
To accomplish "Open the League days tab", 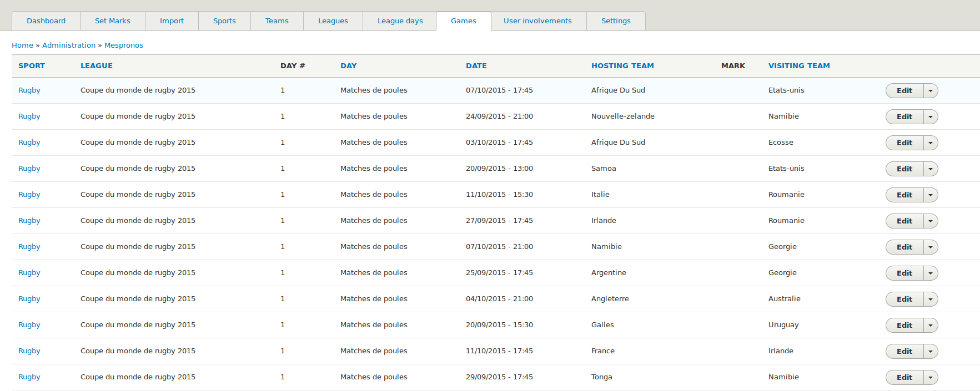I will tap(400, 21).
